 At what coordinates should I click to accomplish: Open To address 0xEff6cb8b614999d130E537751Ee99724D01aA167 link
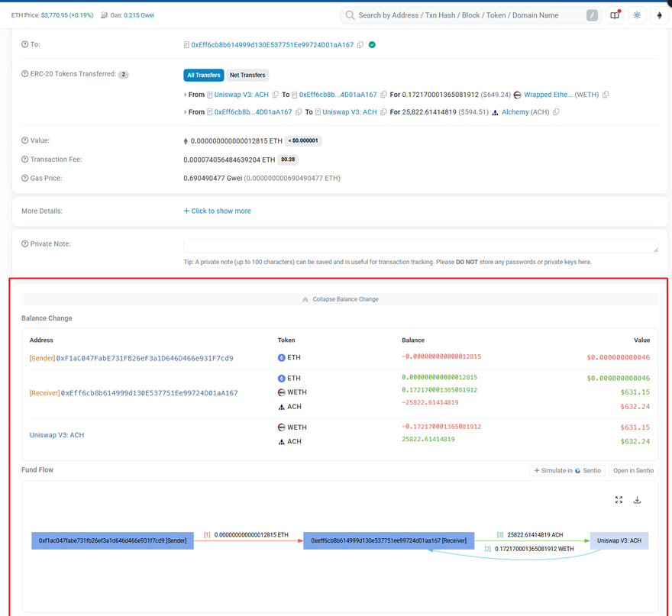272,44
